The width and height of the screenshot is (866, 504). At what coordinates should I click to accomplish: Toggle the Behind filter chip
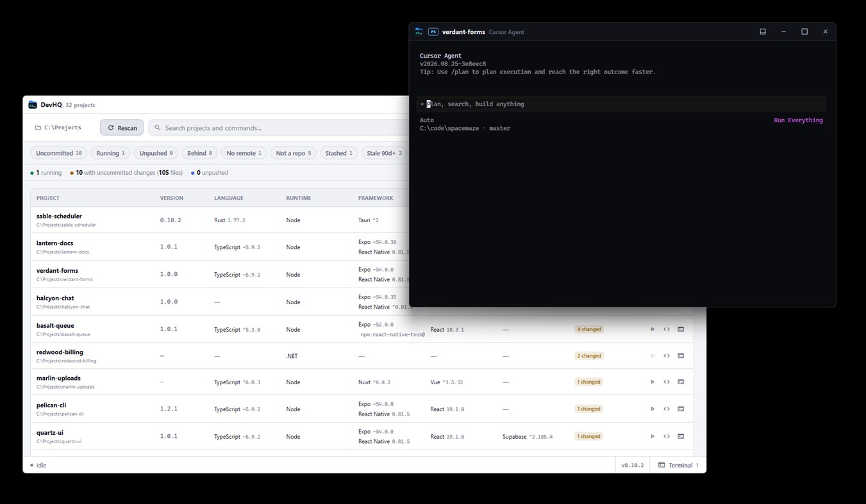(199, 153)
